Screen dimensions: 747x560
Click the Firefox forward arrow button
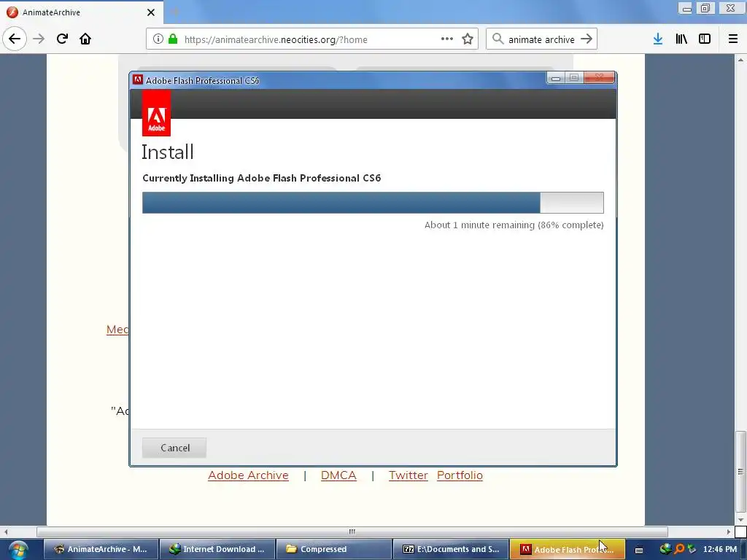tap(39, 39)
